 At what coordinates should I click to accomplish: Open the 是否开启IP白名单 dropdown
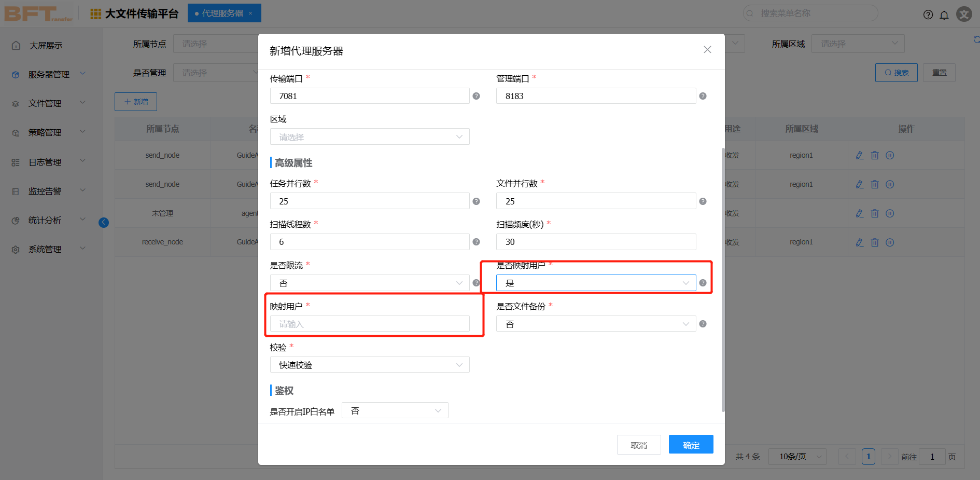pos(395,411)
